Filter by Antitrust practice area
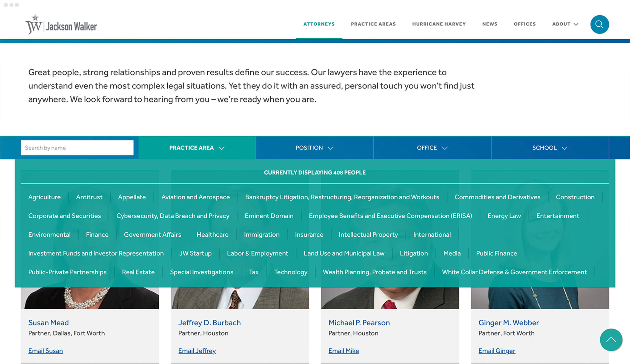Viewport: 630px width, 364px height. (x=89, y=197)
